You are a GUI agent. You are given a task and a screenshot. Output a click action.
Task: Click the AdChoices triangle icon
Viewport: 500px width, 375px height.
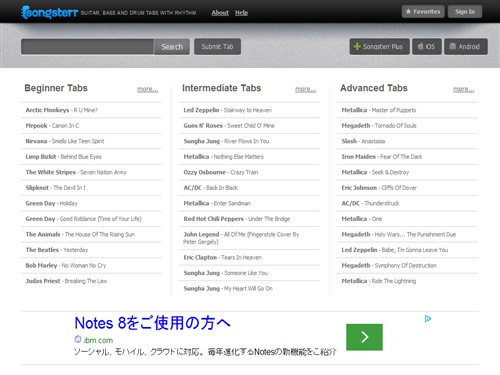(x=428, y=319)
